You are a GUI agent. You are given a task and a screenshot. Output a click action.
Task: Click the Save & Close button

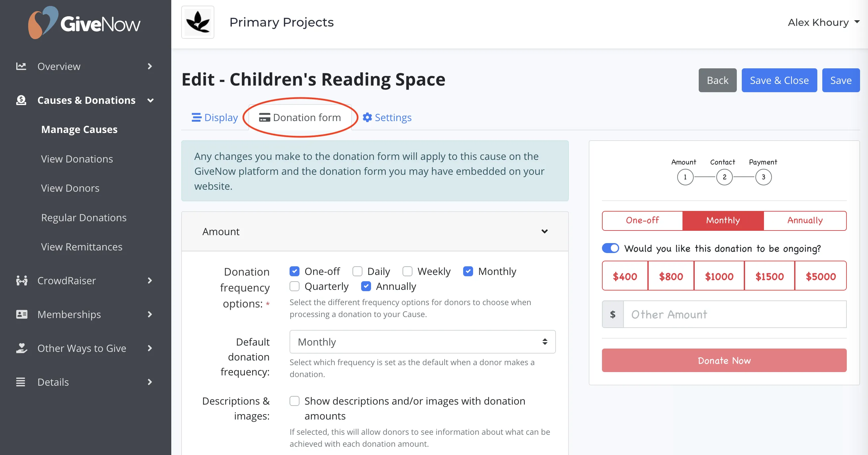(779, 80)
